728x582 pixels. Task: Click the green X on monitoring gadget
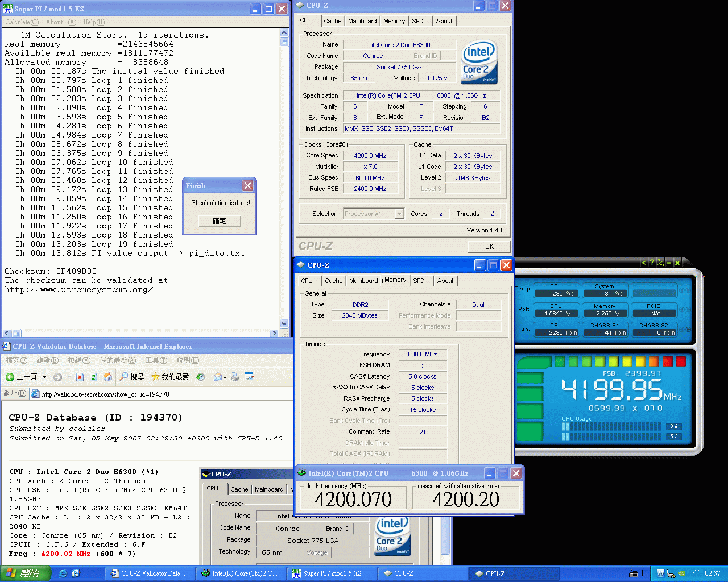pyautogui.click(x=677, y=263)
